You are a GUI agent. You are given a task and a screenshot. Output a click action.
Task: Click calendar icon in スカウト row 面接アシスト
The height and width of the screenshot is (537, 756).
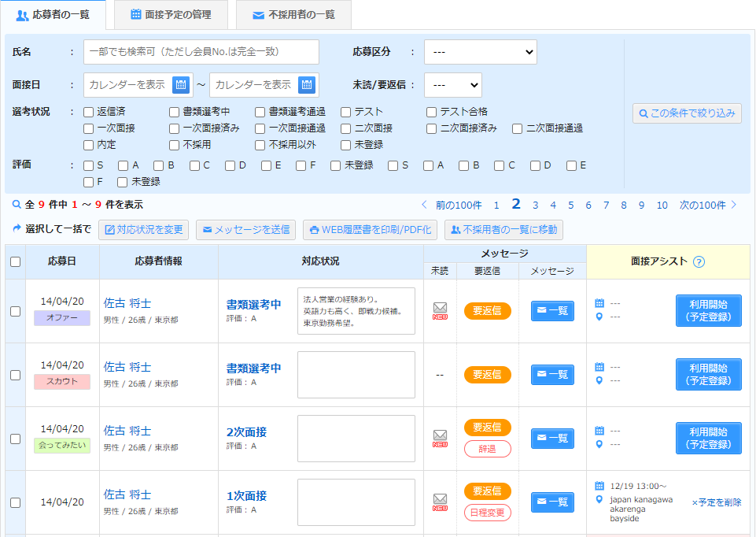point(599,367)
